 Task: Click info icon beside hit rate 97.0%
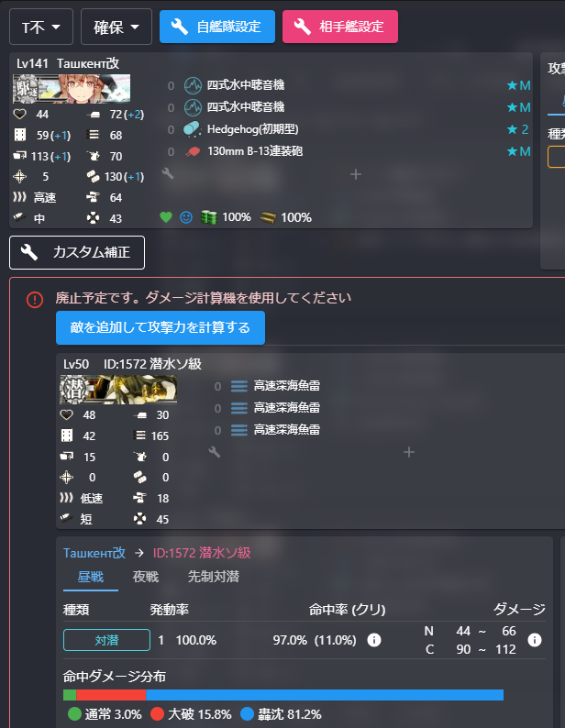[x=374, y=640]
